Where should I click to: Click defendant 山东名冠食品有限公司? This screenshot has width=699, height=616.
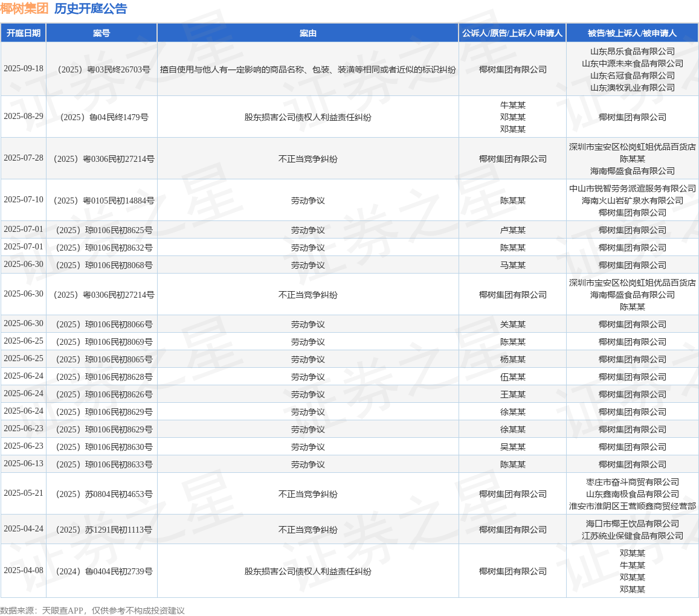(x=632, y=75)
